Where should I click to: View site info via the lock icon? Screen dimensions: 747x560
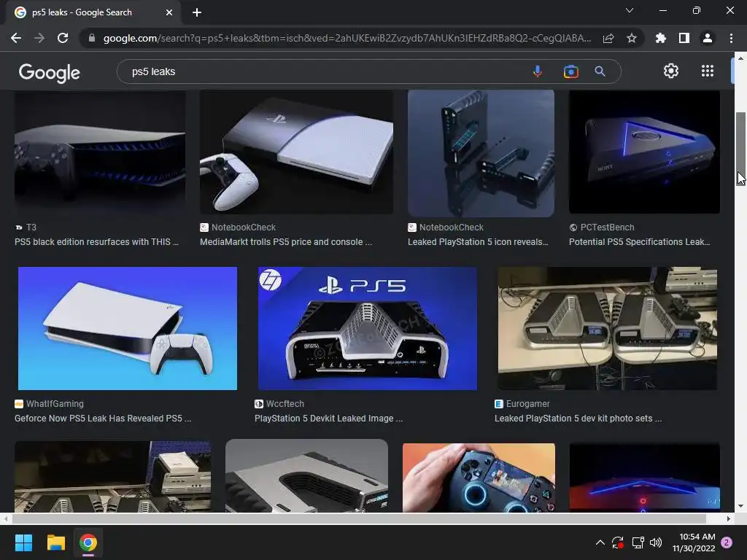[x=91, y=38]
